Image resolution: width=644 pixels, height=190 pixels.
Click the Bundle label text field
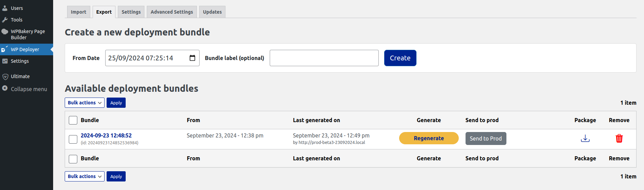[x=324, y=58]
